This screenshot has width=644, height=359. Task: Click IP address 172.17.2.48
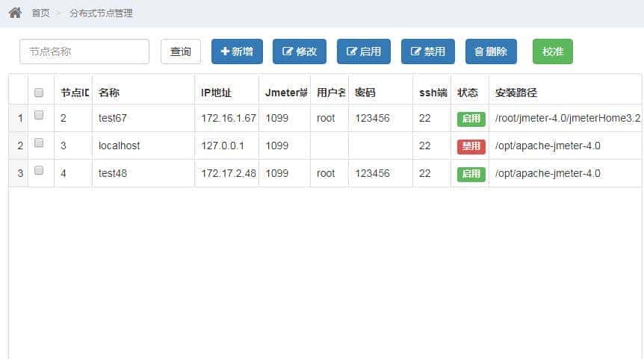click(229, 173)
